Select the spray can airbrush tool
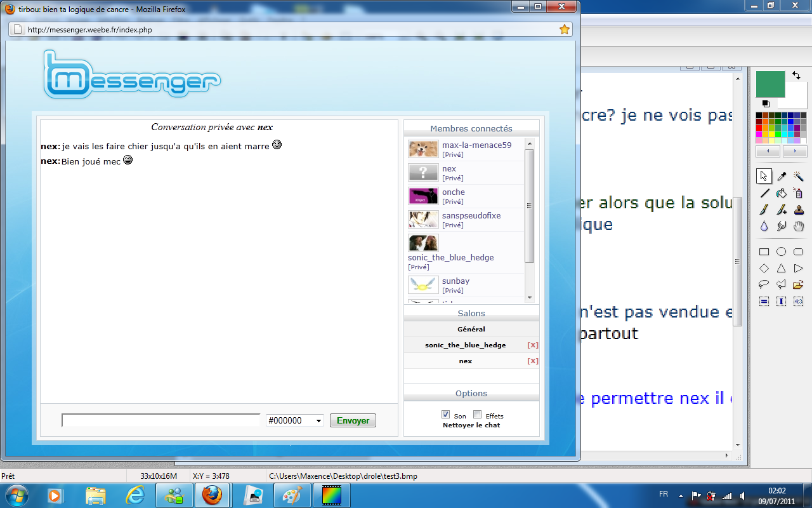Image resolution: width=812 pixels, height=508 pixels. [799, 193]
